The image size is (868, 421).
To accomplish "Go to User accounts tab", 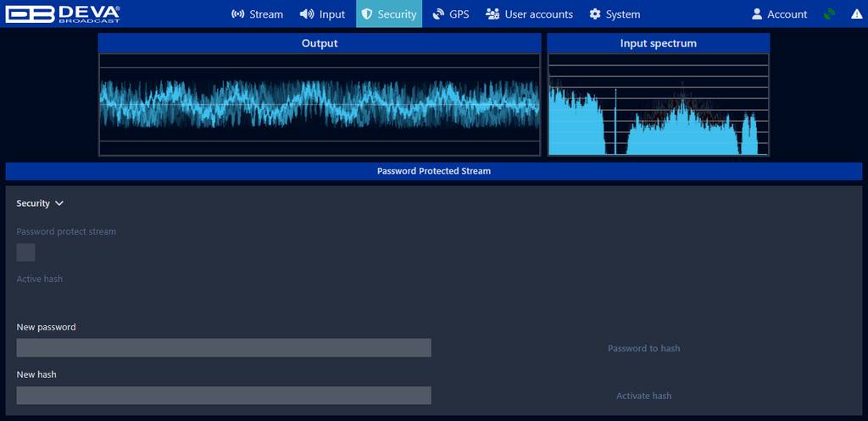I will [529, 14].
